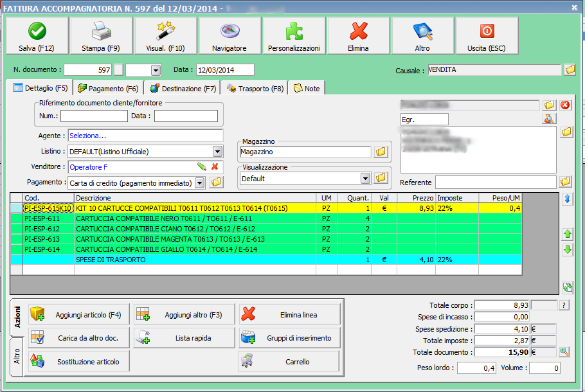
Task: Switch to the Pagamento (F6) tab
Action: coord(108,89)
